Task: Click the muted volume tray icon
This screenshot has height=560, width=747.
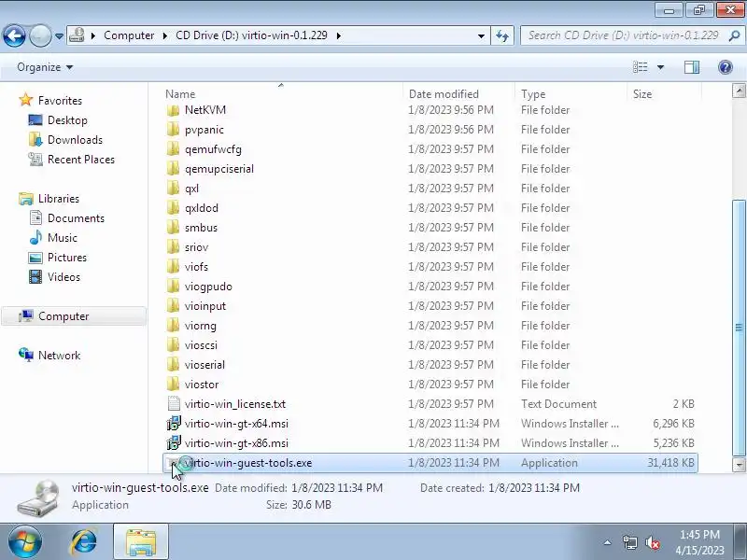Action: pos(653,542)
